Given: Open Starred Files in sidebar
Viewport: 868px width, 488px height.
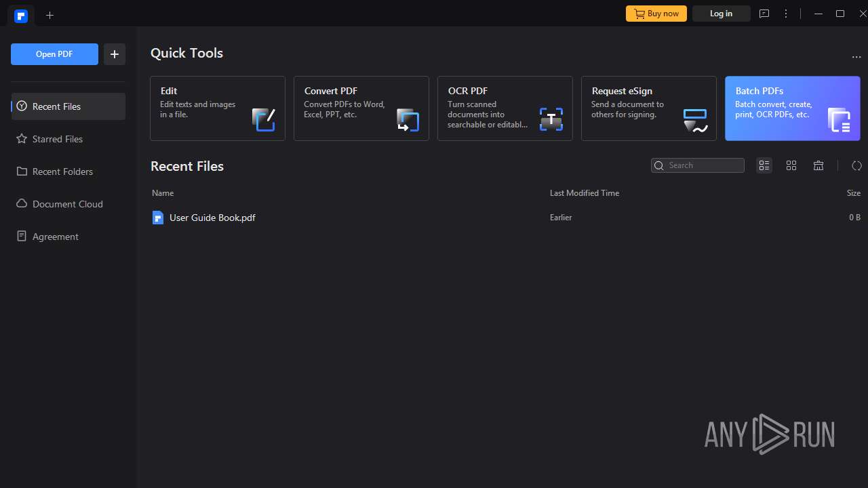Looking at the screenshot, I should tap(68, 139).
